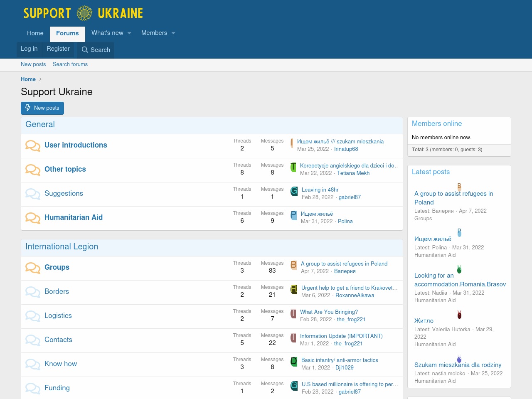532x399 pixels.
Task: Click the Borders forum bubble icon
Action: click(33, 292)
